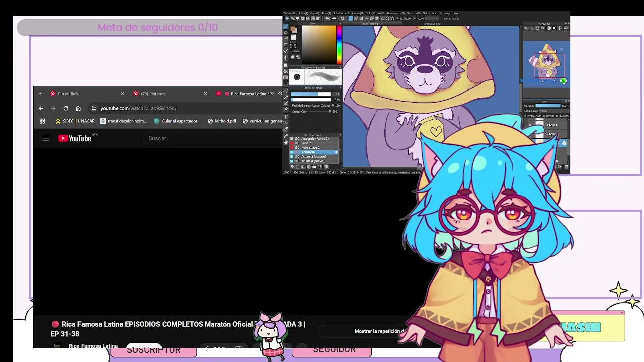
Task: Open browser home page icon
Action: [78, 108]
